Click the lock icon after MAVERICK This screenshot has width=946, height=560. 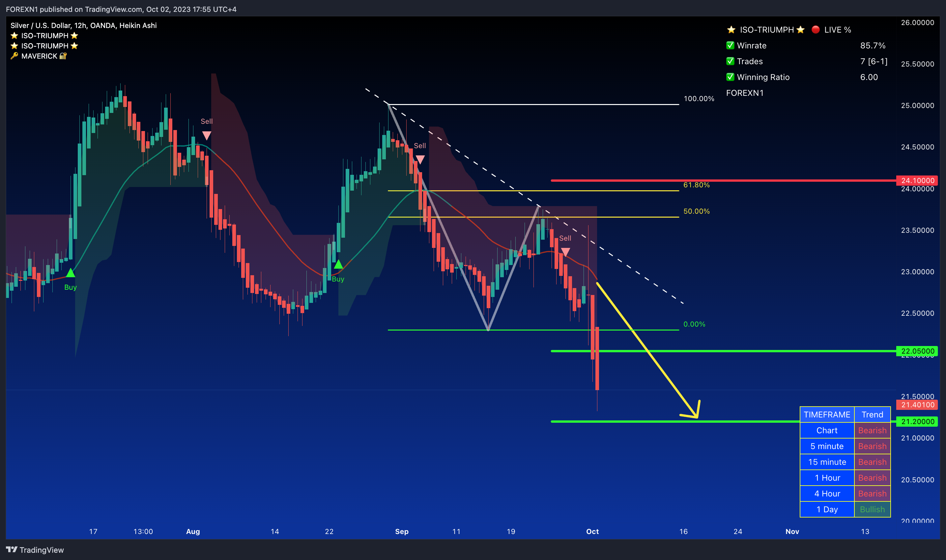point(63,56)
